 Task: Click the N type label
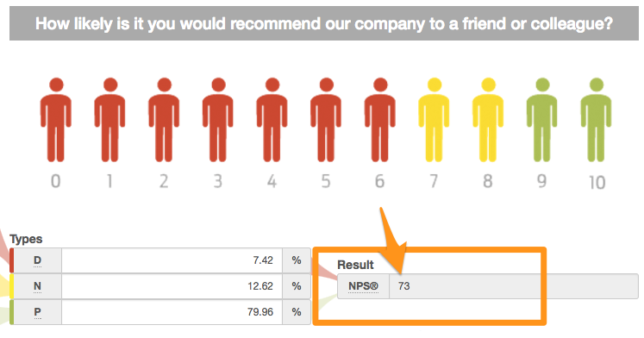(x=37, y=286)
